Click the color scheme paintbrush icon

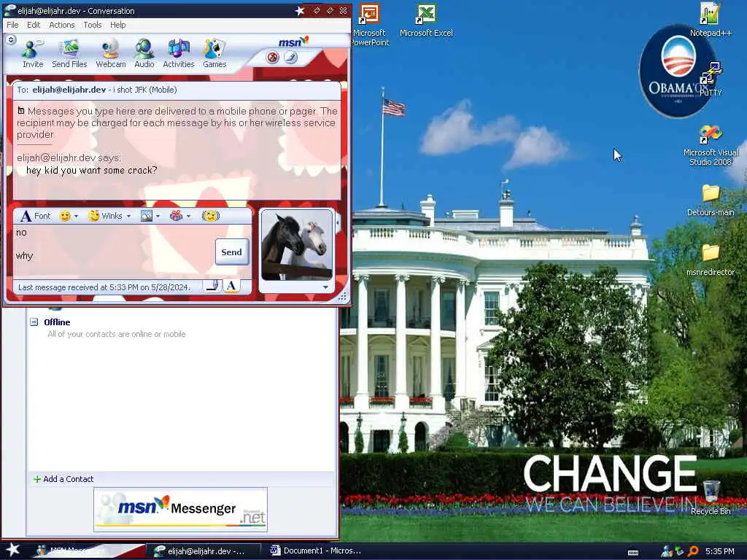(x=290, y=58)
